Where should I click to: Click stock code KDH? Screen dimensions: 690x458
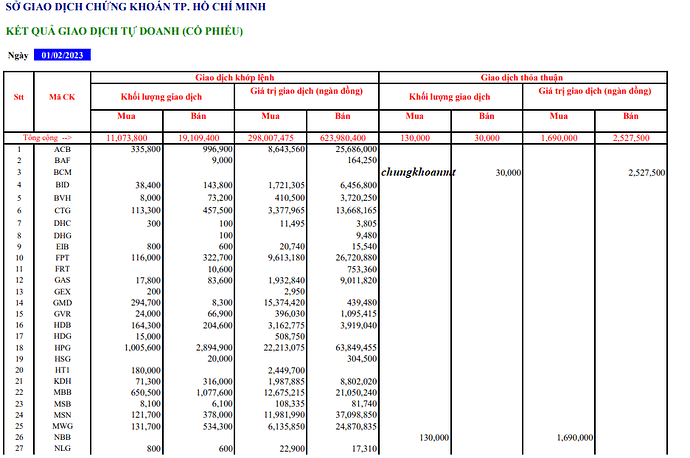62,381
